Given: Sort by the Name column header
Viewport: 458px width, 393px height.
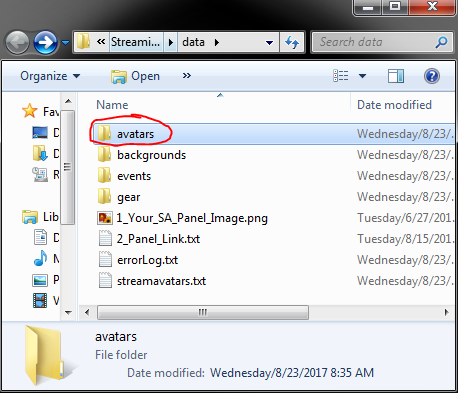Looking at the screenshot, I should [112, 105].
